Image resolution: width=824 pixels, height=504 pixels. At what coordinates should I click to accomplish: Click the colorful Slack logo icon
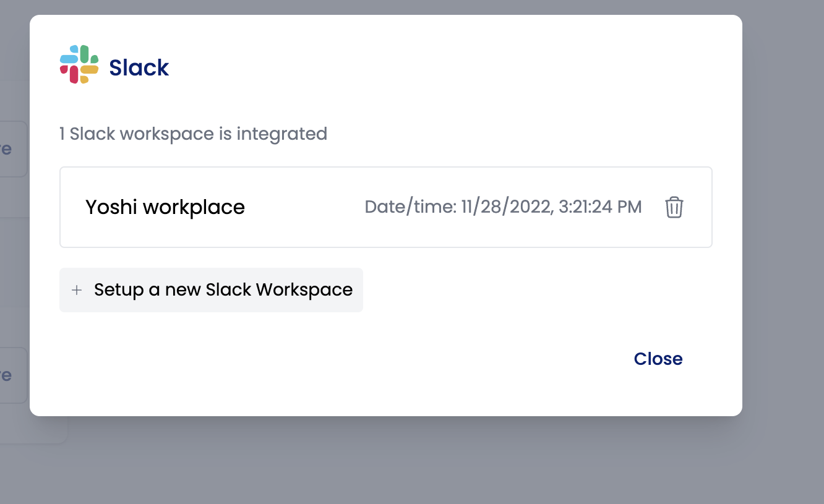point(79,64)
